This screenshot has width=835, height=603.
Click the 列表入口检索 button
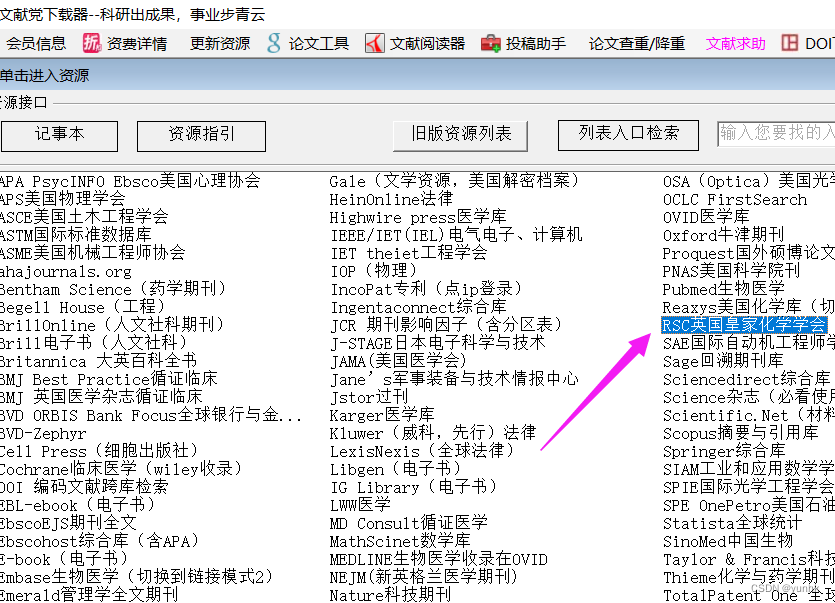point(628,135)
